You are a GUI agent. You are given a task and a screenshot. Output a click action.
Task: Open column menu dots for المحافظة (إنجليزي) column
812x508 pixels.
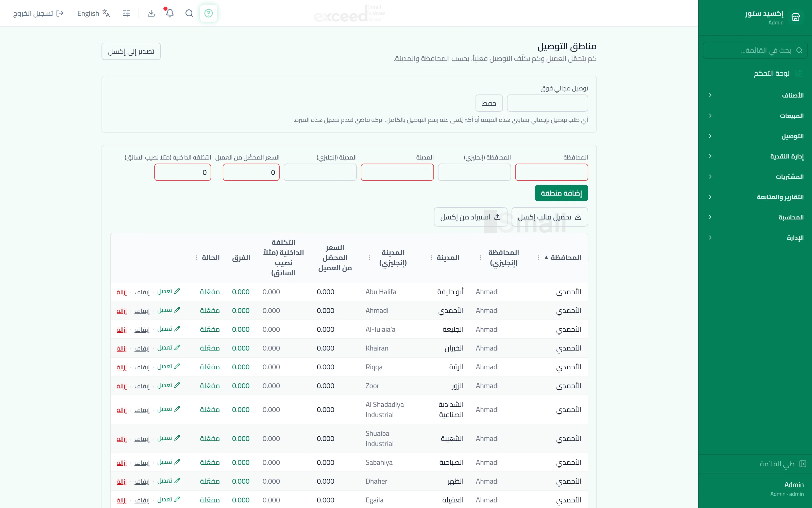(480, 258)
